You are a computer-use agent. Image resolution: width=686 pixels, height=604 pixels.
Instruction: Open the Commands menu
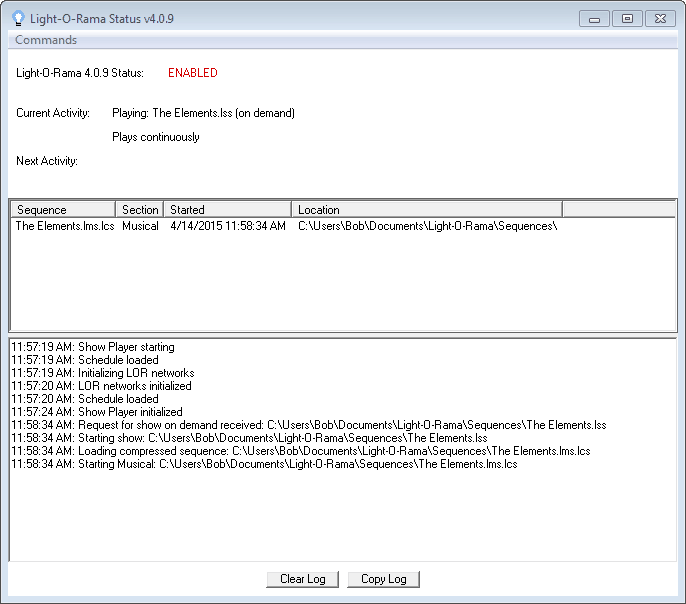coord(46,40)
